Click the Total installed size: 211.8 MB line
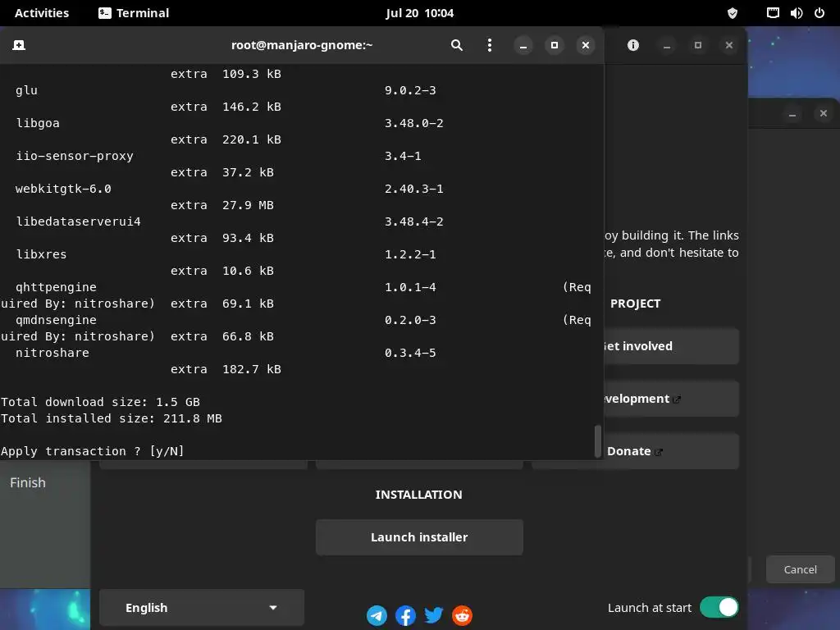Screen dimensions: 840x630 112,418
